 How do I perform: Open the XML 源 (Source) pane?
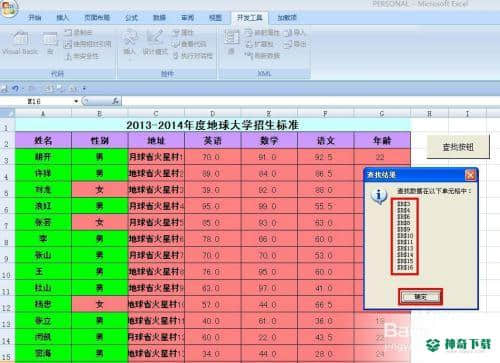pos(231,42)
